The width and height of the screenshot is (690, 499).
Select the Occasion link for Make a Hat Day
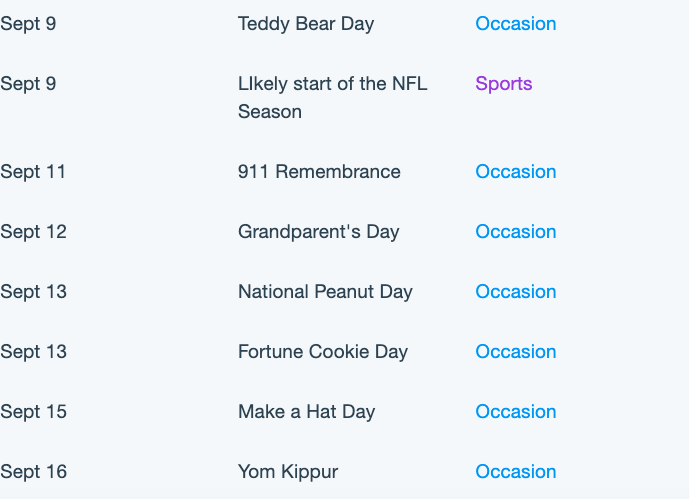tap(515, 411)
